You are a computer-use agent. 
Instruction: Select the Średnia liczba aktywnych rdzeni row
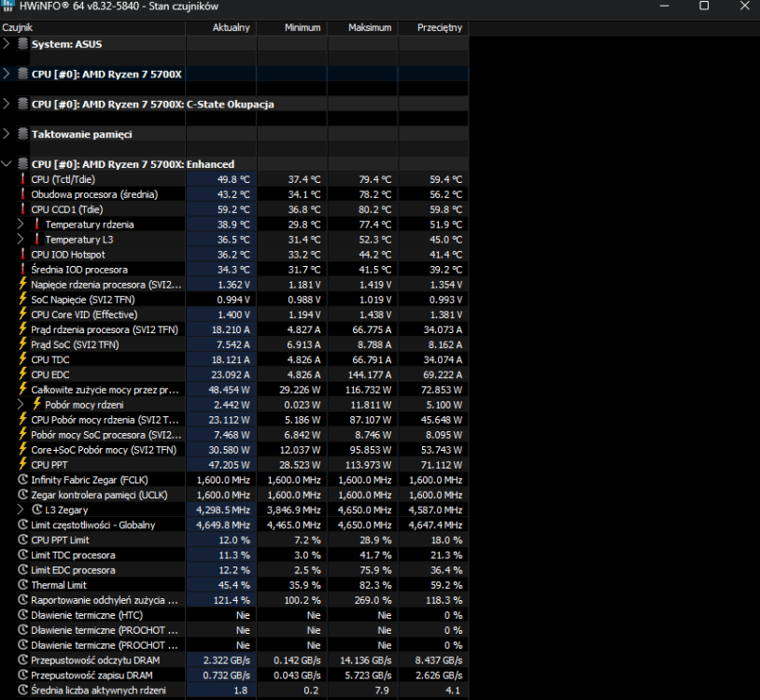(x=234, y=690)
